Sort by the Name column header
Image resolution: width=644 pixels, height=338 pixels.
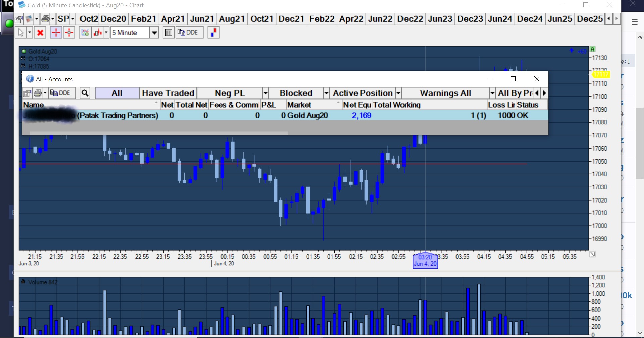point(91,105)
